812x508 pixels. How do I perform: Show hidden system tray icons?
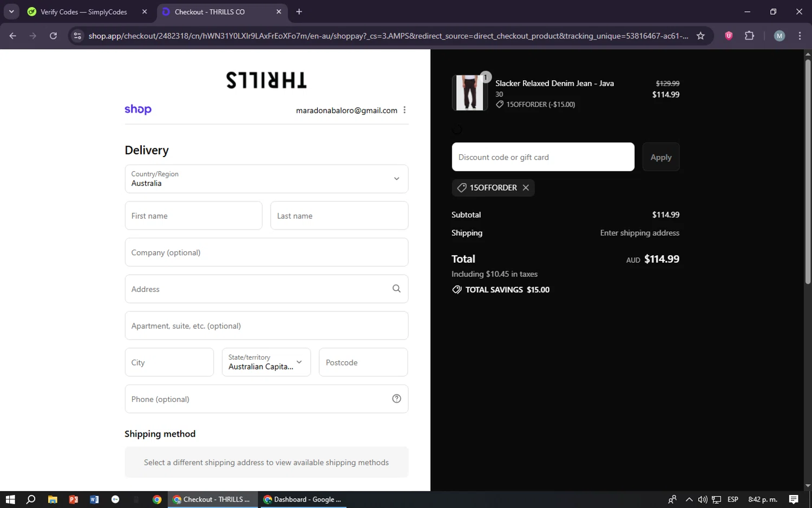[689, 499]
